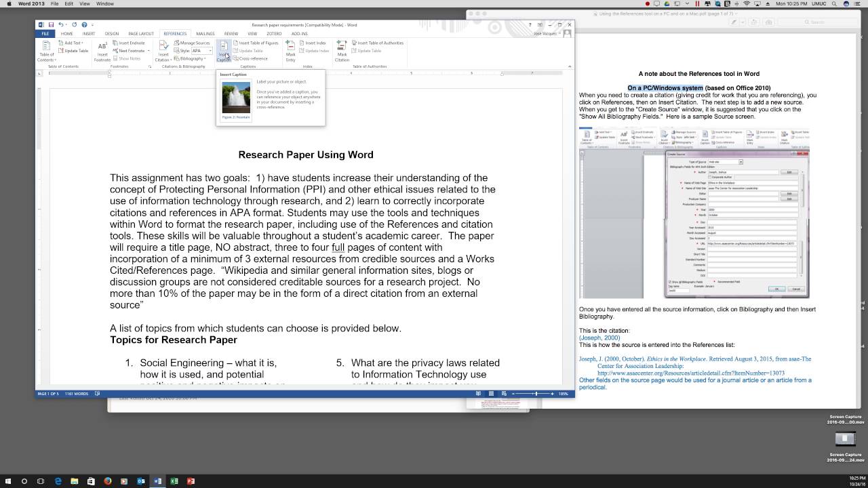The width and height of the screenshot is (868, 488).
Task: Click the Redo icon in quick access toolbar
Action: coord(74,24)
